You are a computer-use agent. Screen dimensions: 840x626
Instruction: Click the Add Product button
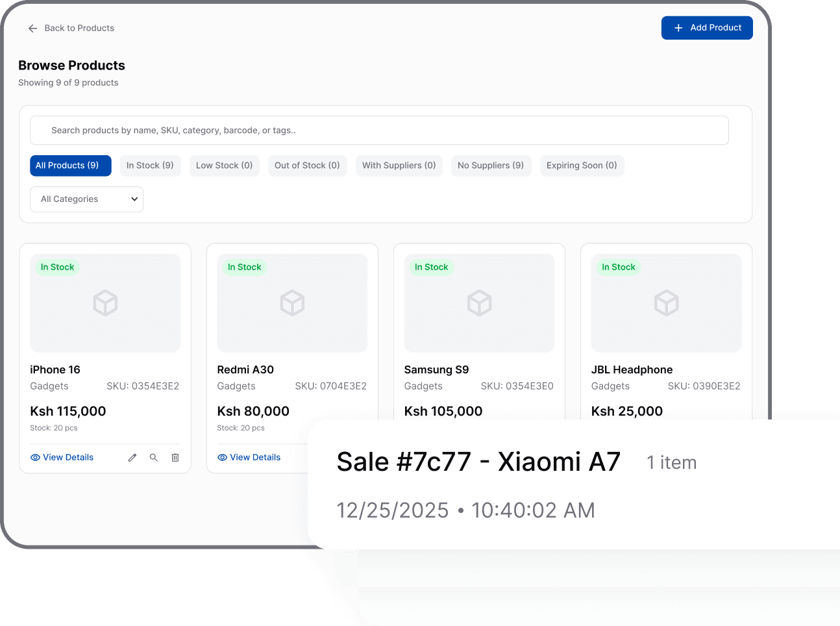pos(707,27)
